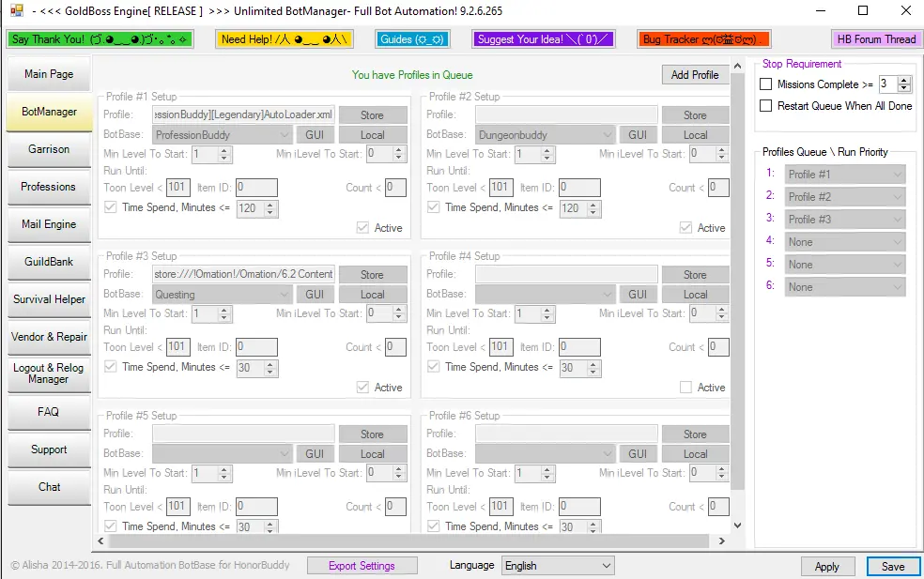
Task: Open the ProfessionBuddy BotBase dropdown in Profile #1
Action: 223,135
